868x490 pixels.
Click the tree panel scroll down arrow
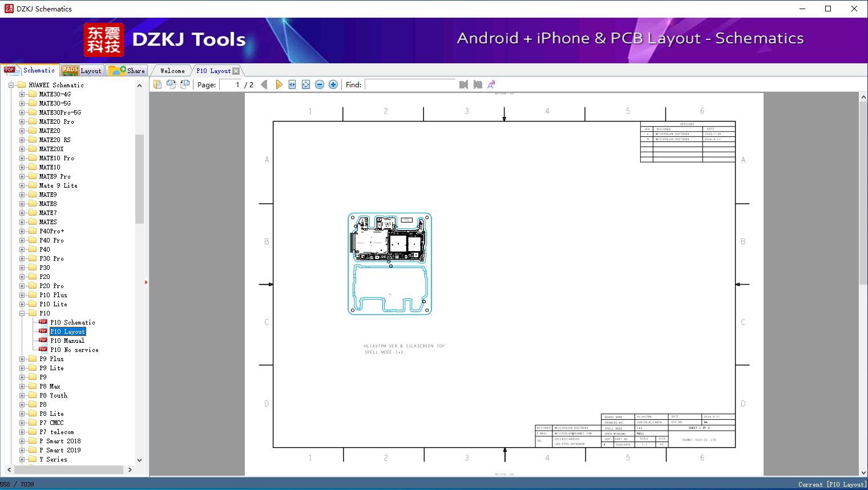tap(139, 460)
